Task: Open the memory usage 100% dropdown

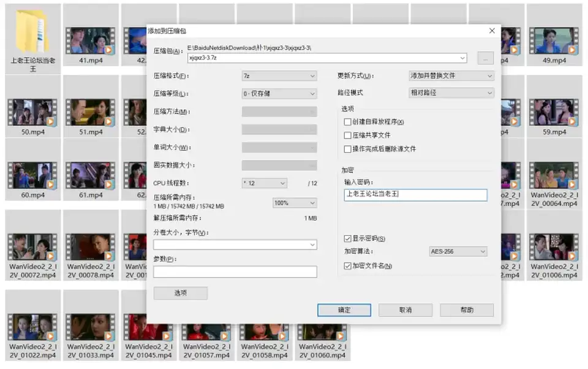Action: tap(295, 203)
